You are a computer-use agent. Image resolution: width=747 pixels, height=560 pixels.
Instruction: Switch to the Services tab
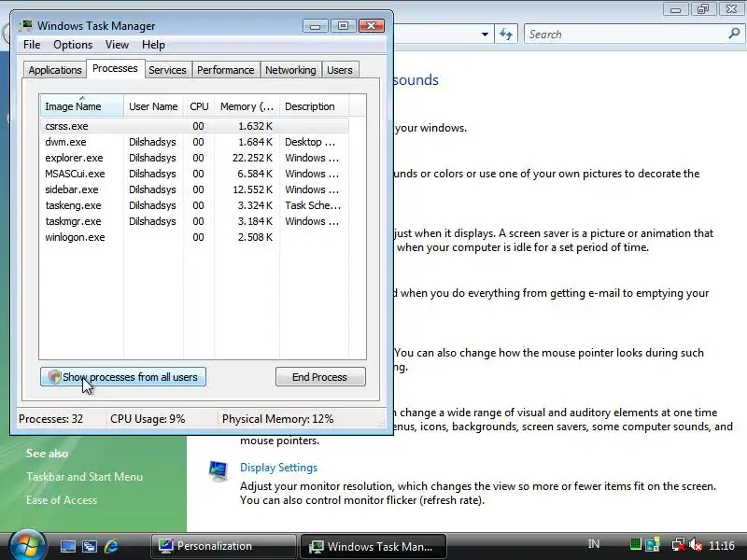167,70
